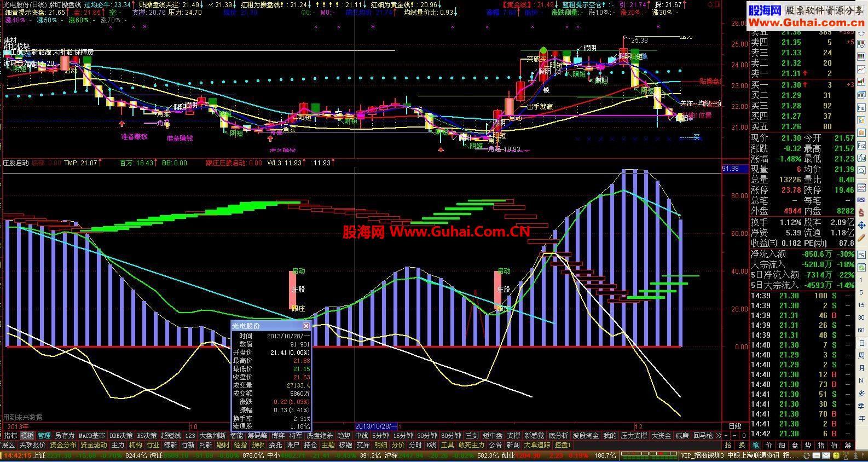Open the 管理 tab

click(44, 436)
